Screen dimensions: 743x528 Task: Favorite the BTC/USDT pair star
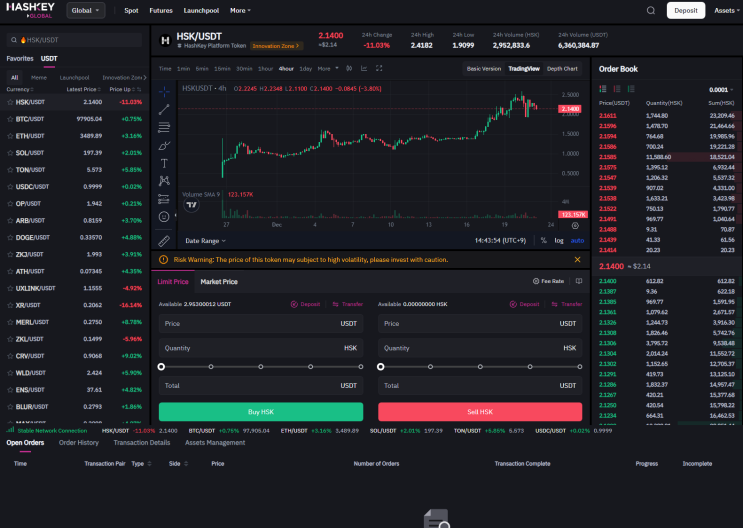click(10, 119)
